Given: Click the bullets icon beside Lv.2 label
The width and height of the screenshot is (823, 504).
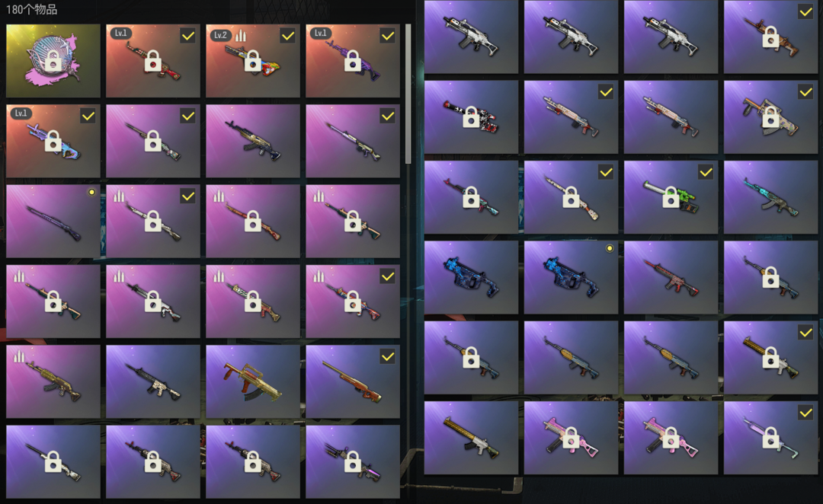Looking at the screenshot, I should [x=240, y=35].
